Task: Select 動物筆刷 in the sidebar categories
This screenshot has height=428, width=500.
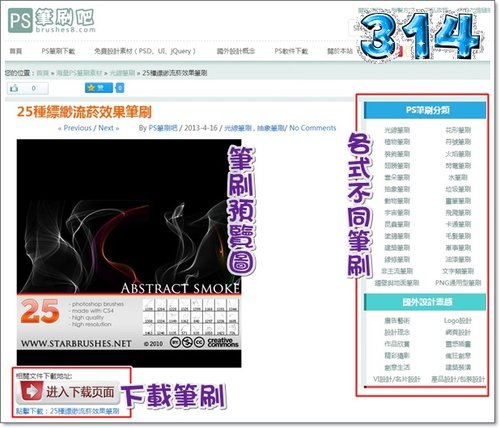Action: click(397, 201)
